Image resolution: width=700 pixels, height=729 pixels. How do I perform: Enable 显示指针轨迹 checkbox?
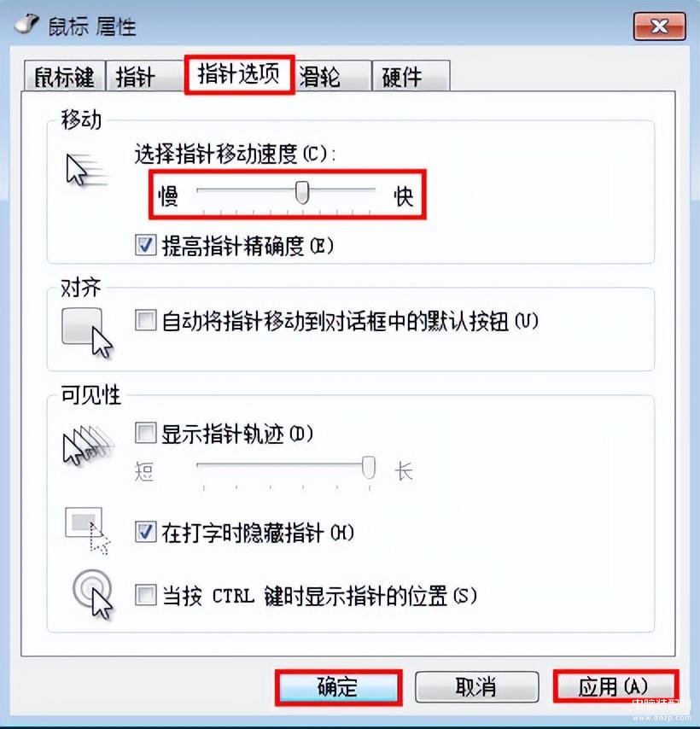click(145, 433)
